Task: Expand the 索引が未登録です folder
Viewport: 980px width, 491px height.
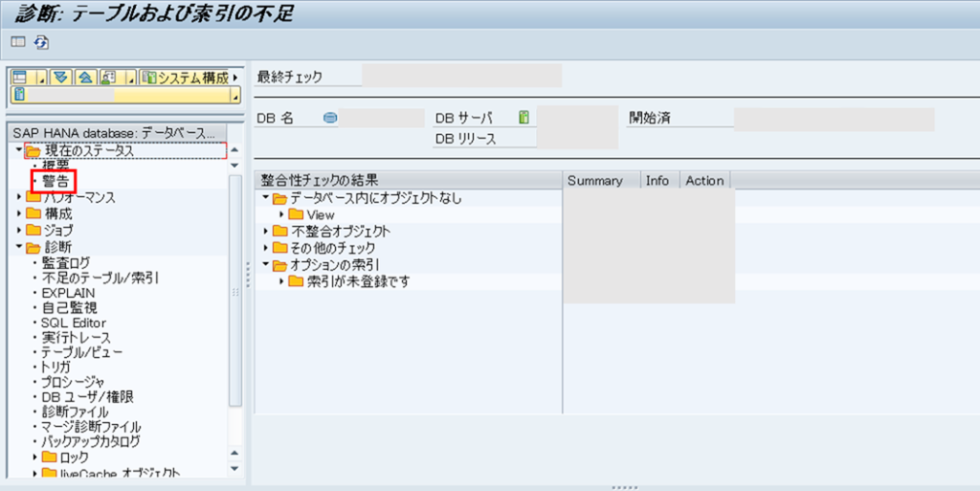Action: [x=282, y=281]
